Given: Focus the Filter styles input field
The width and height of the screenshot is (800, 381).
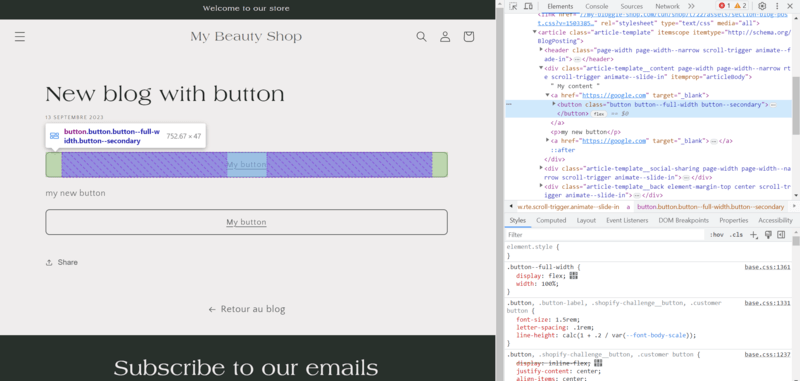Looking at the screenshot, I should tap(605, 235).
